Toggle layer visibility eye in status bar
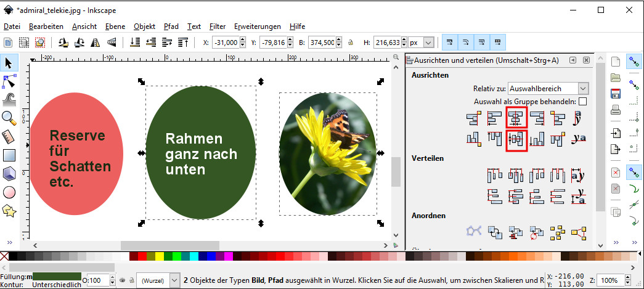The image size is (644, 289). 123,280
